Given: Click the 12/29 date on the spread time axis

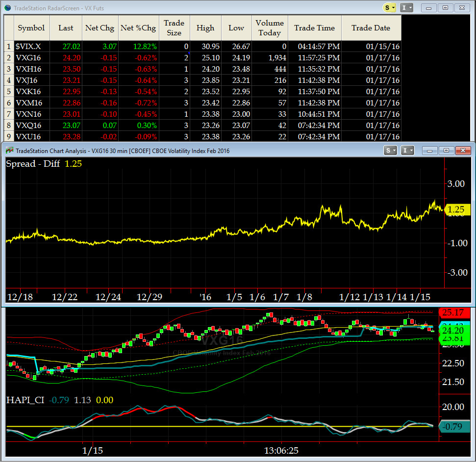Looking at the screenshot, I should tap(150, 297).
